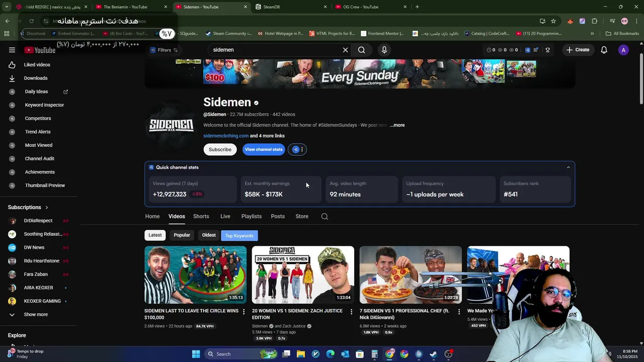The height and width of the screenshot is (362, 644).
Task: Launch Steam from the taskbar
Action: click(x=433, y=354)
